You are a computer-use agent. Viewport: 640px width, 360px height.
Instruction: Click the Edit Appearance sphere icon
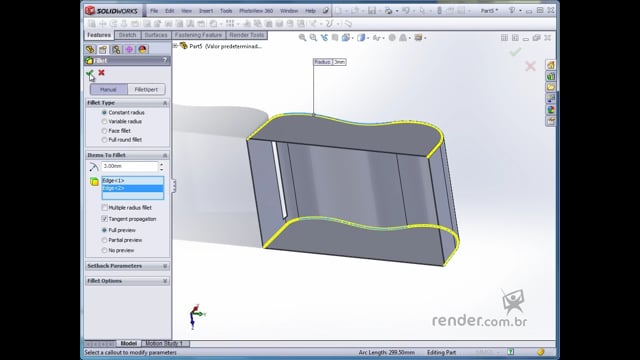tap(392, 38)
